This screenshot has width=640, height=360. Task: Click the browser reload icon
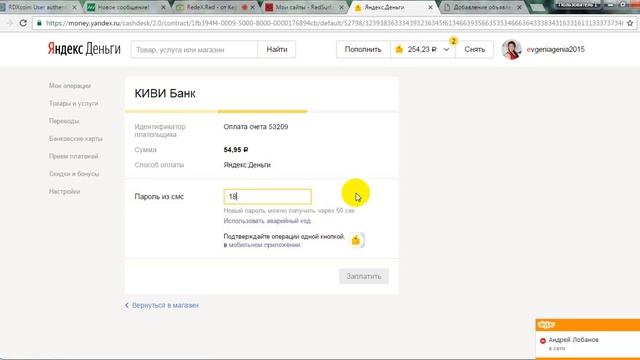23,23
